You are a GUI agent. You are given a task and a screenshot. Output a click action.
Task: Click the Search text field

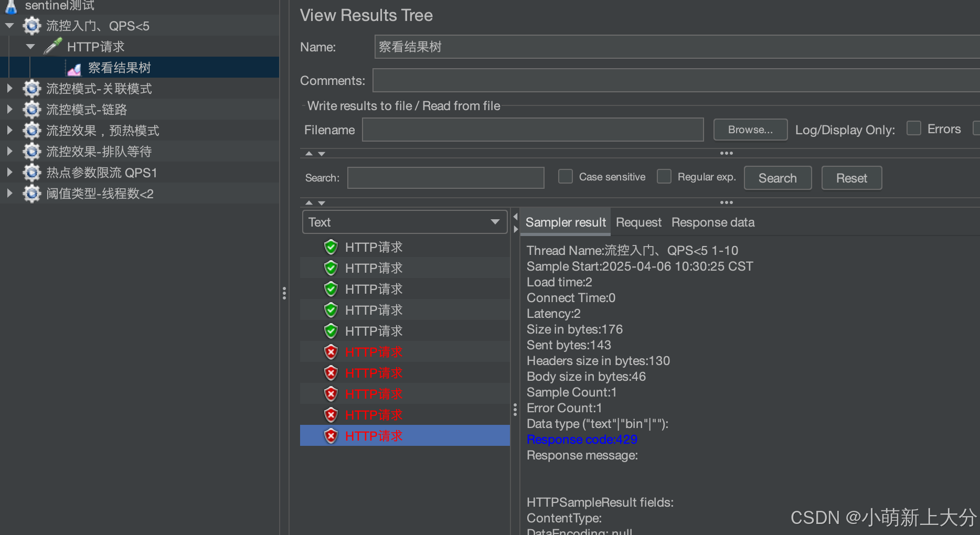click(445, 178)
